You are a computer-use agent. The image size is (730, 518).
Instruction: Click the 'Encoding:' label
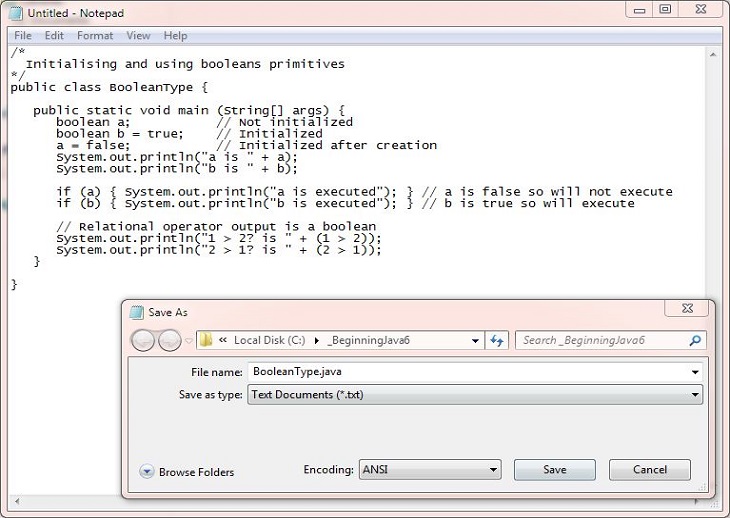[x=328, y=470]
